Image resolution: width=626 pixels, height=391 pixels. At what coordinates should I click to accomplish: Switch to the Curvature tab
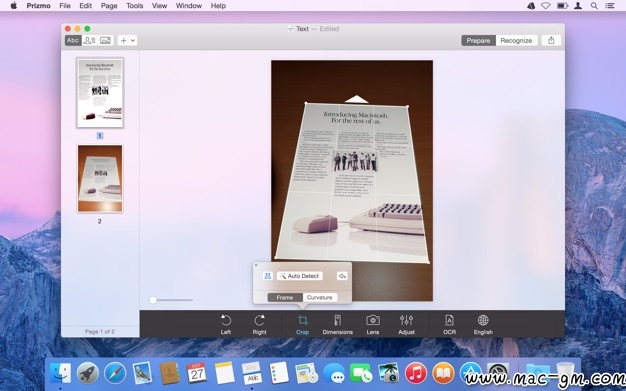(x=319, y=298)
